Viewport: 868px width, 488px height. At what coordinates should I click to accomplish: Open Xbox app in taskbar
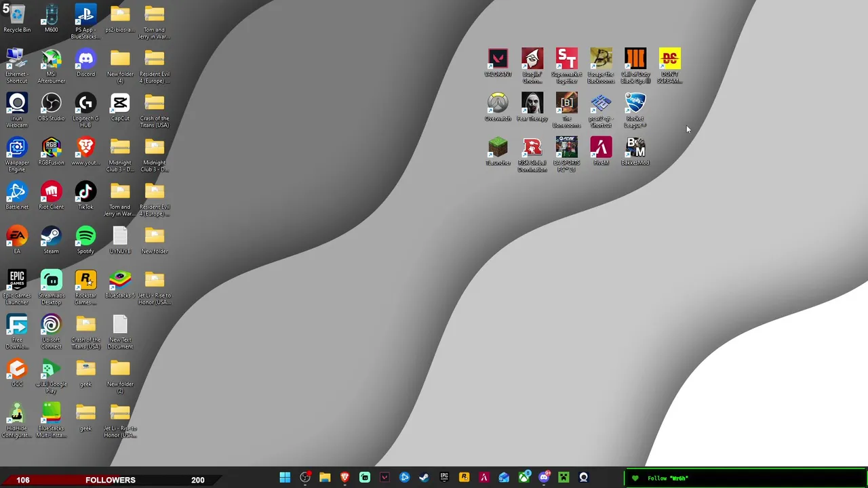click(x=524, y=478)
